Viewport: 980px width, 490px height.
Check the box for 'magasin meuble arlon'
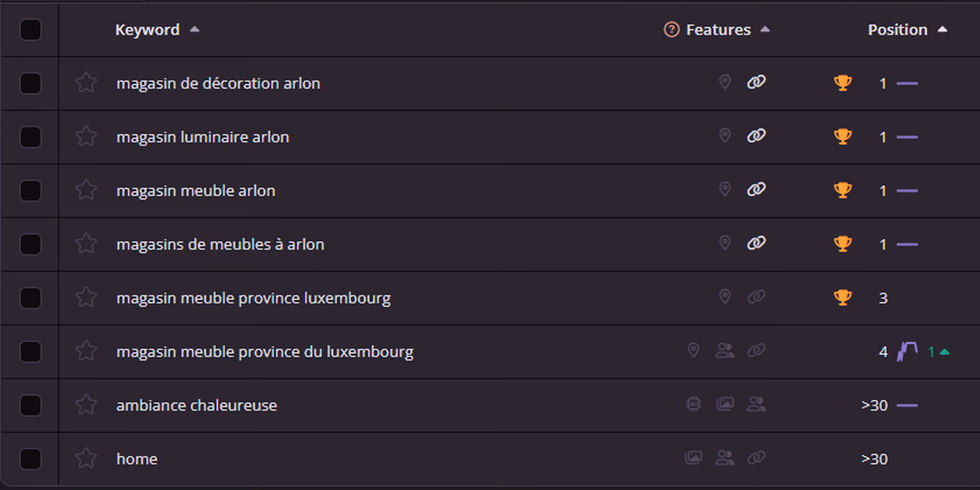click(x=30, y=191)
